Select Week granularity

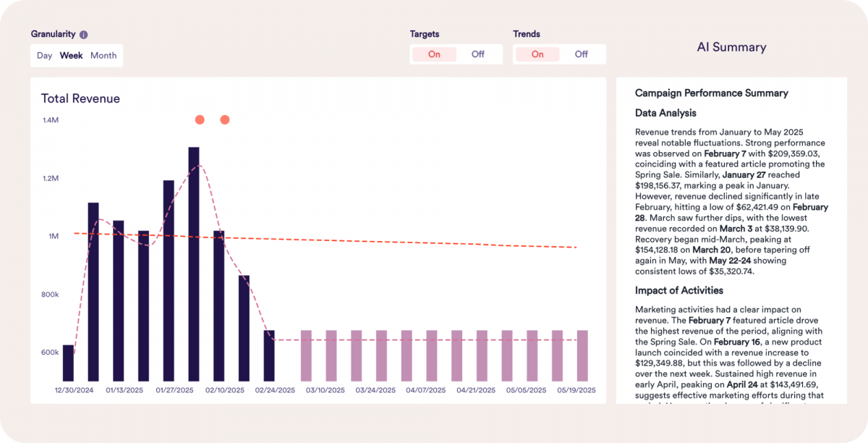click(71, 56)
